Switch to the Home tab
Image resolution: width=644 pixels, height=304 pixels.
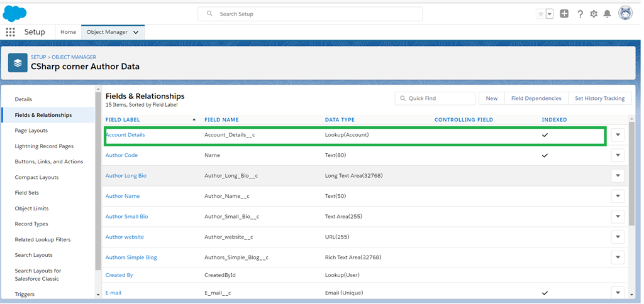(68, 32)
